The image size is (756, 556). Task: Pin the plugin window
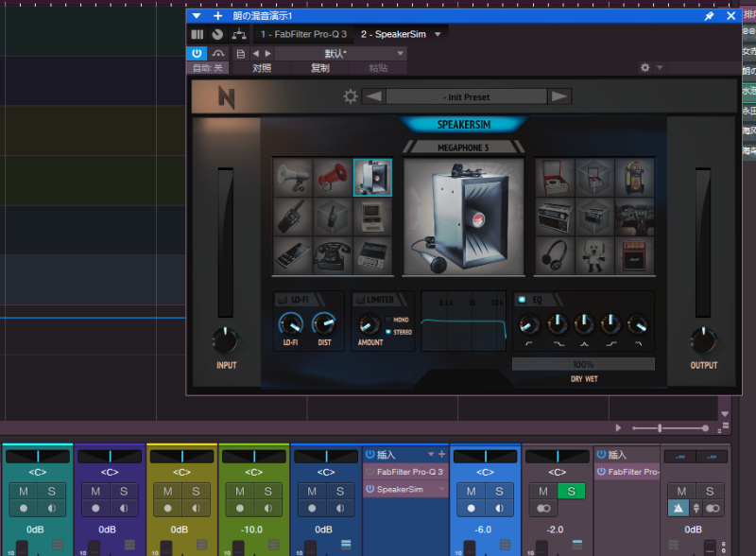pos(710,16)
